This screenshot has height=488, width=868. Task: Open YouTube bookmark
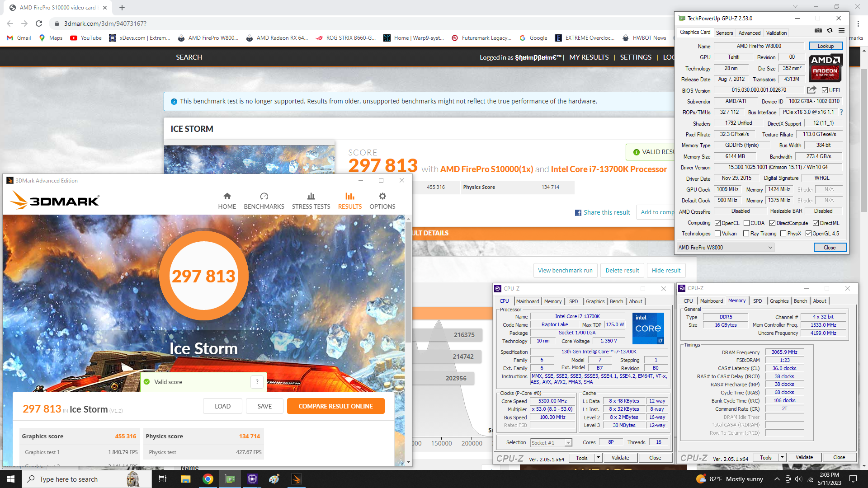[x=86, y=38]
